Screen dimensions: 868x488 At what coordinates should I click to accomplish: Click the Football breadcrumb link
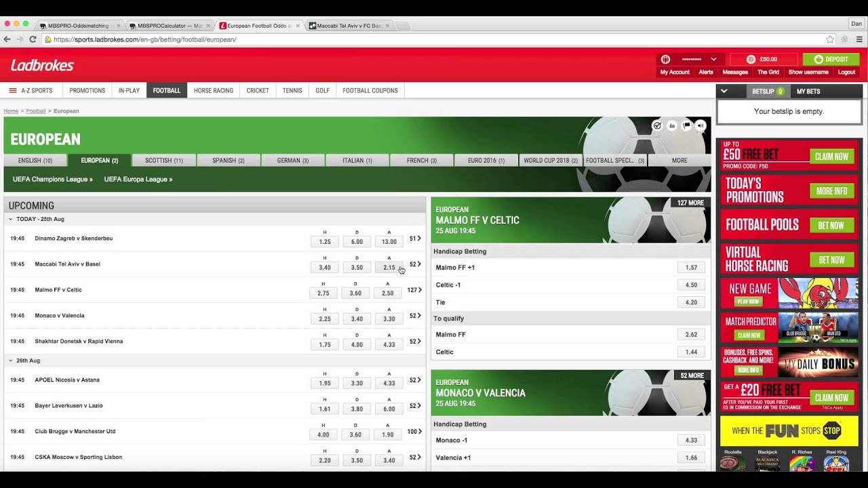click(x=36, y=111)
